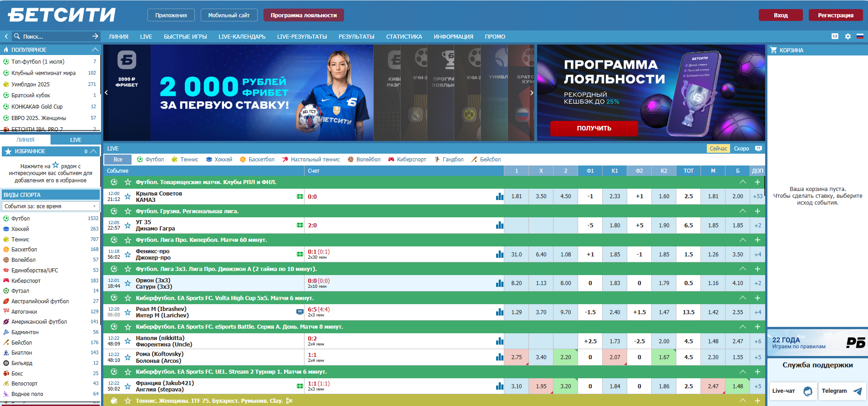Open the РЕЗУЛЬТАТЫ menu item
This screenshot has height=406, width=868.
pyautogui.click(x=356, y=37)
